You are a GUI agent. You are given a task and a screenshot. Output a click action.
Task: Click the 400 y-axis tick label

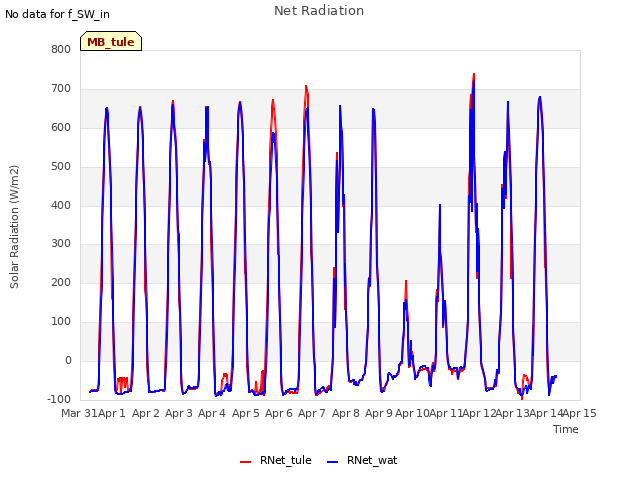61,205
